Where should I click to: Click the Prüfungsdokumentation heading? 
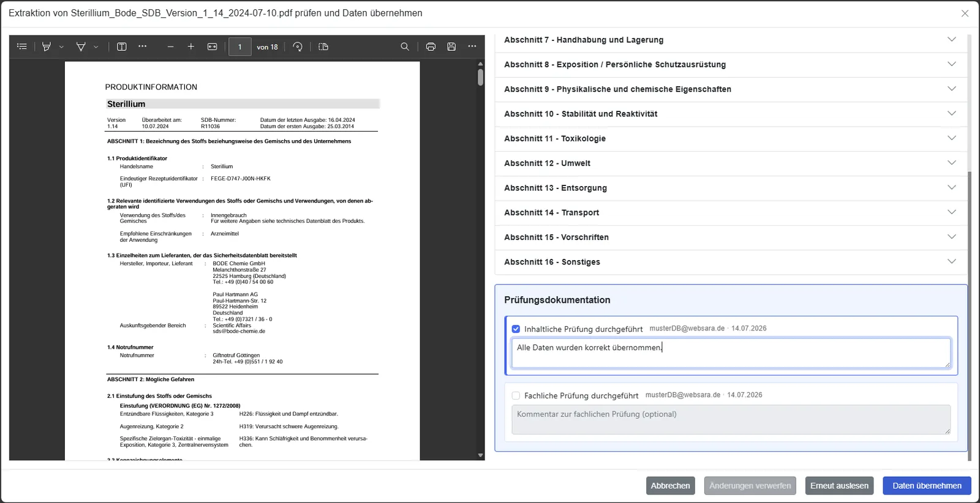(557, 300)
